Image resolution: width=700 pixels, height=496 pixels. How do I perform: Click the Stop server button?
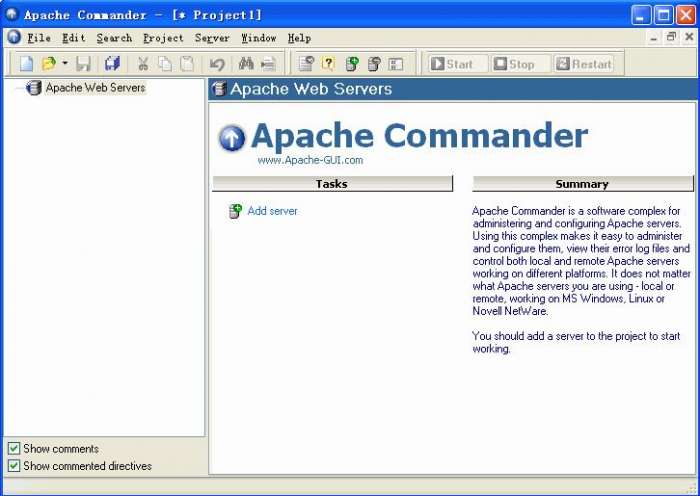[520, 64]
